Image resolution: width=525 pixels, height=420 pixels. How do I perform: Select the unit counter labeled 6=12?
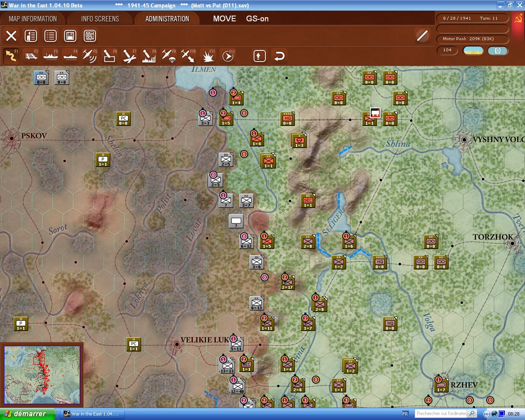pyautogui.click(x=246, y=242)
